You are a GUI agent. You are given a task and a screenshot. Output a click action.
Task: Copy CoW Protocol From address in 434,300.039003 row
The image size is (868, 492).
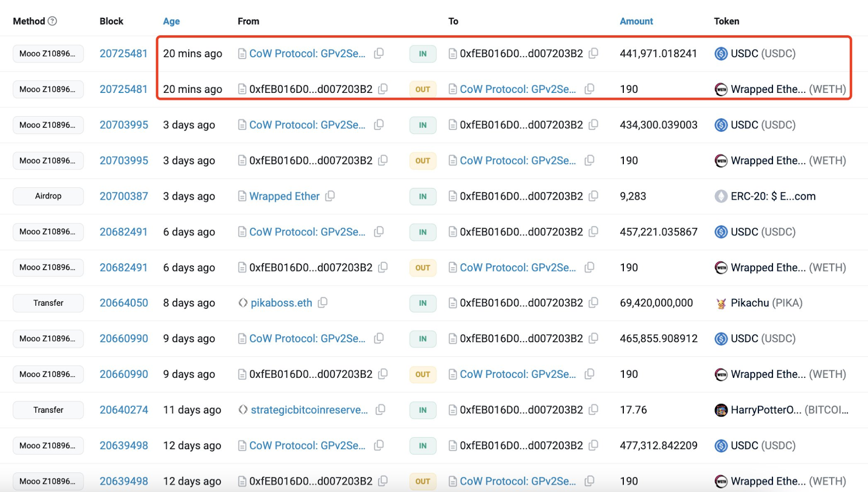point(379,124)
